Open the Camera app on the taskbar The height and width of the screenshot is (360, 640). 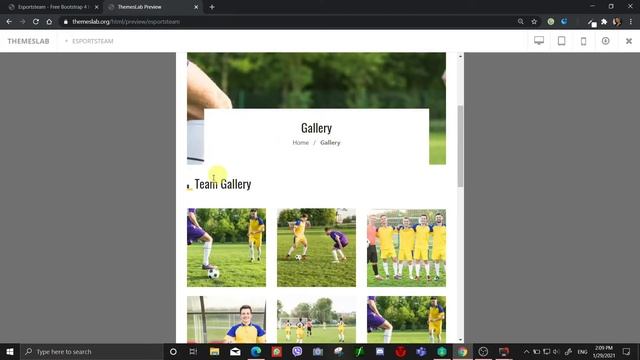[x=318, y=351]
